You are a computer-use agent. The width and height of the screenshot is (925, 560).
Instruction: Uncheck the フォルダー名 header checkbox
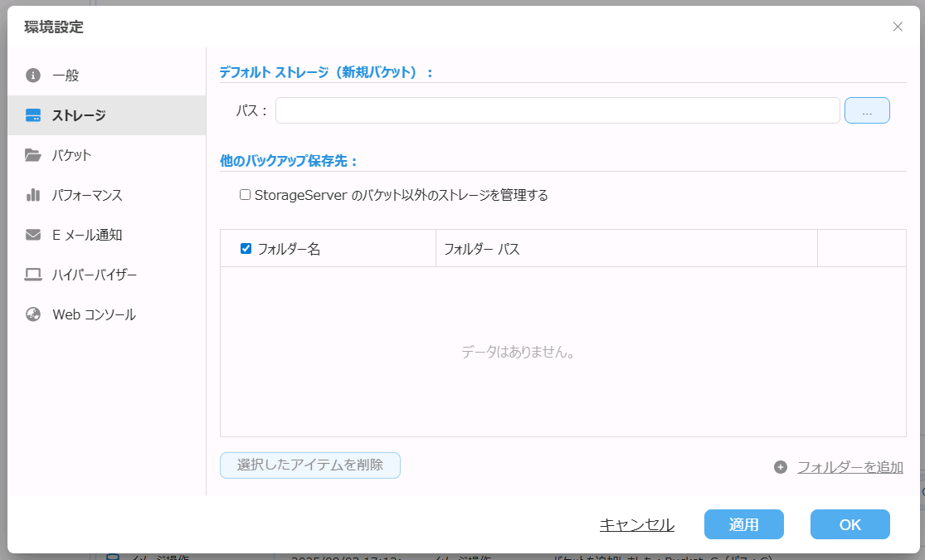(x=246, y=248)
